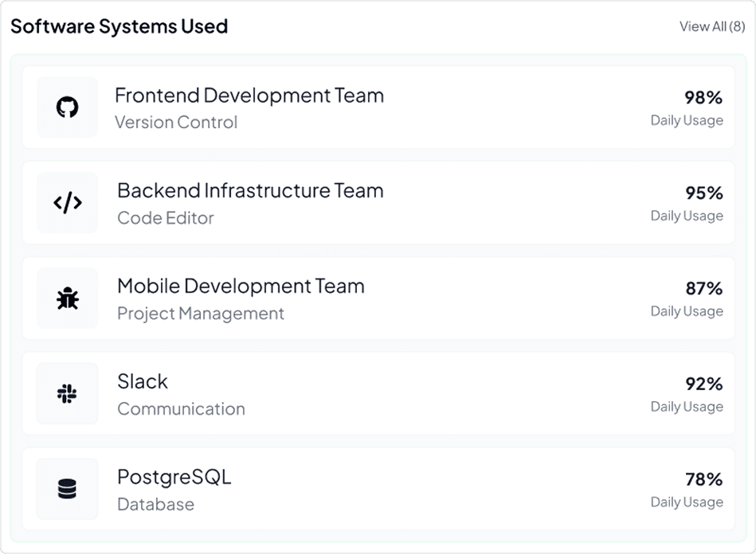Select the Mobile Development Team title

pyautogui.click(x=241, y=287)
